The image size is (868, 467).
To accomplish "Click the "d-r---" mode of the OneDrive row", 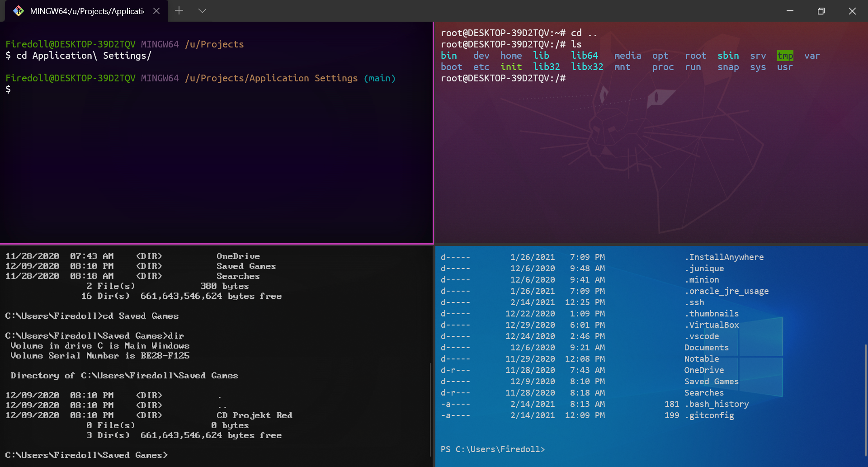I will 456,370.
